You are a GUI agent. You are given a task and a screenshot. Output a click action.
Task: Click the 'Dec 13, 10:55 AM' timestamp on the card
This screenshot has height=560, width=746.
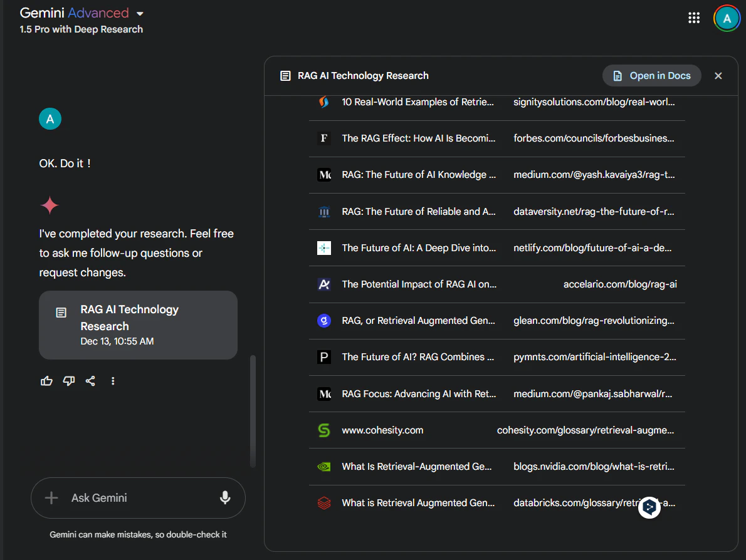coord(117,341)
